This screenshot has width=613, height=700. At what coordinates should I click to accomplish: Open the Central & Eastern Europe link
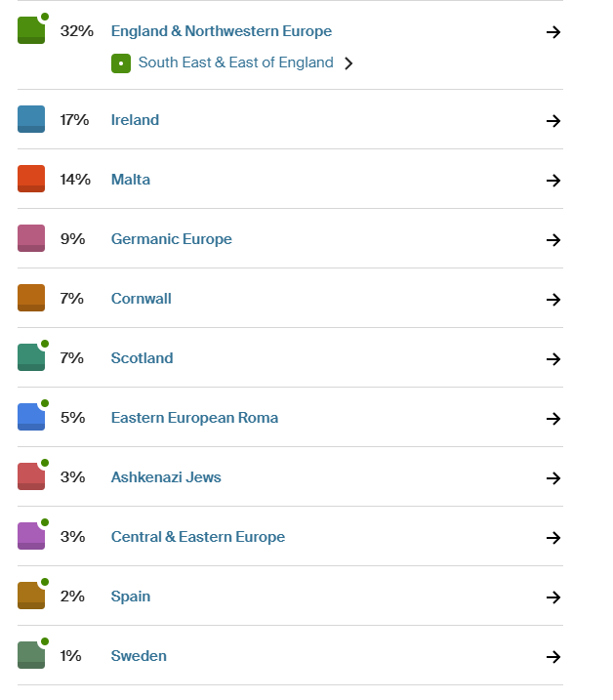coord(198,537)
